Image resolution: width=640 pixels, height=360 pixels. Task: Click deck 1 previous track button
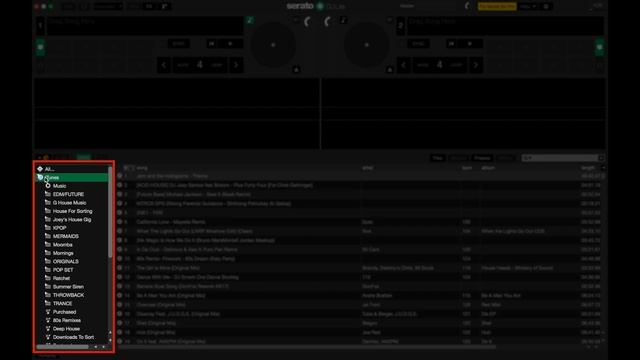[x=211, y=44]
